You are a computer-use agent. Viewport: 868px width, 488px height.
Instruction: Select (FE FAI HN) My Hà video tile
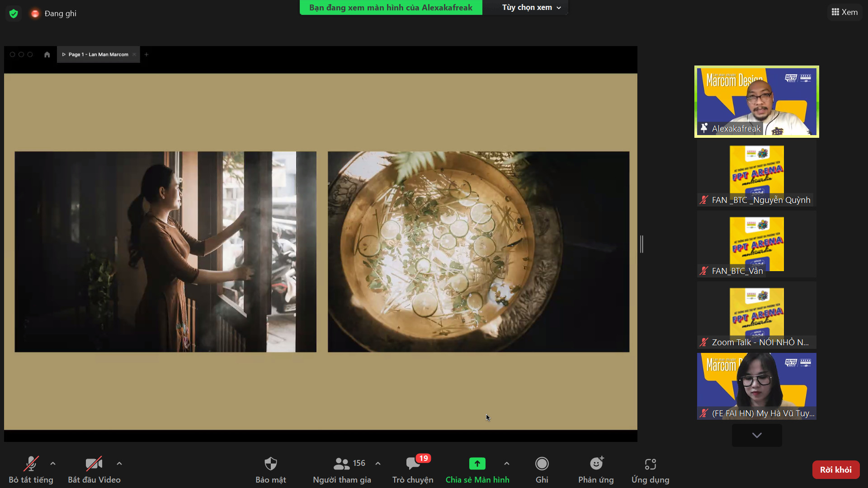757,386
